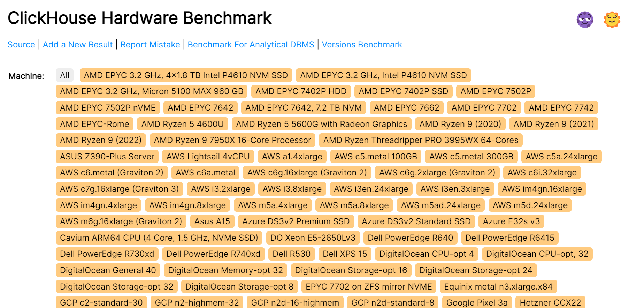The image size is (644, 308).
Task: Click Add a New Result link
Action: 78,45
